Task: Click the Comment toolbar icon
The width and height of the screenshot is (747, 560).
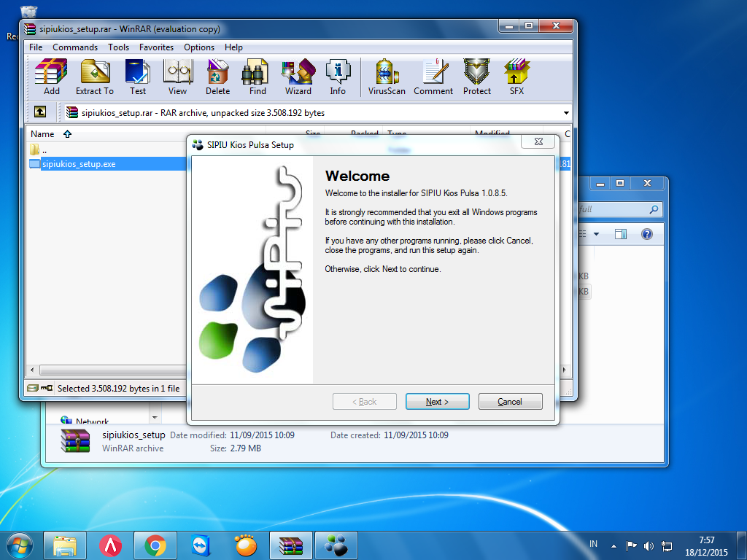Action: [x=433, y=77]
